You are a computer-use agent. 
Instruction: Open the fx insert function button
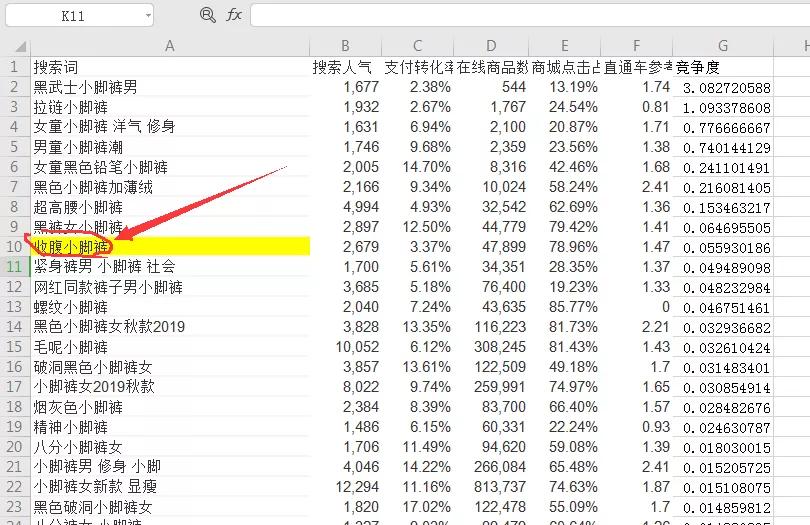234,14
